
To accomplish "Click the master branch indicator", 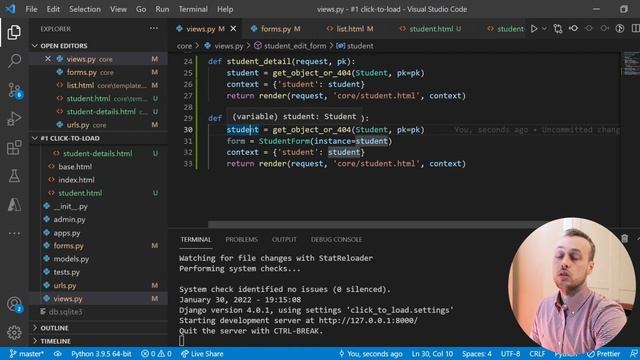I will pos(27,353).
